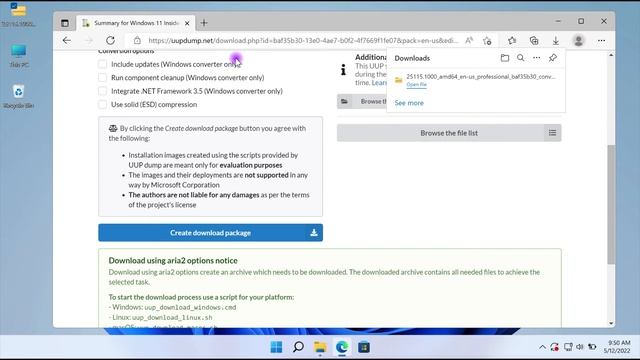Check Use solid (ESD) compression
Screen dimensions: 640x360
102,104
